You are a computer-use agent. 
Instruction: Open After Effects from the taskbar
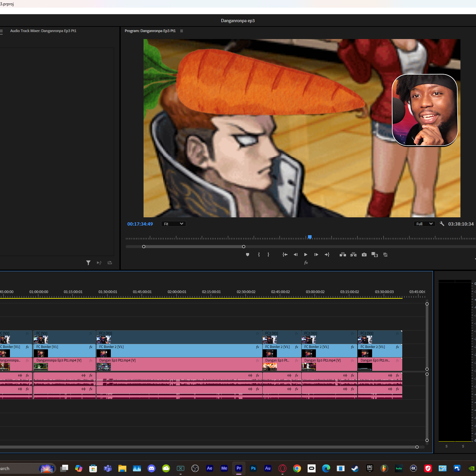click(x=210, y=468)
